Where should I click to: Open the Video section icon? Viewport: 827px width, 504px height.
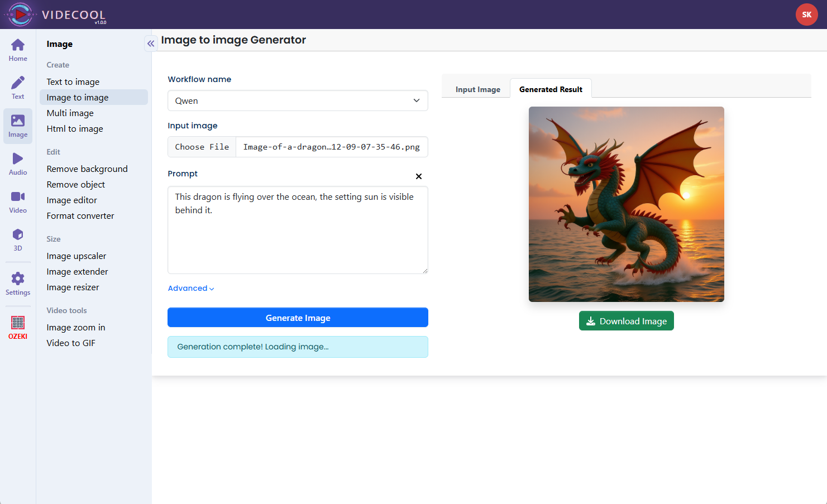(18, 202)
